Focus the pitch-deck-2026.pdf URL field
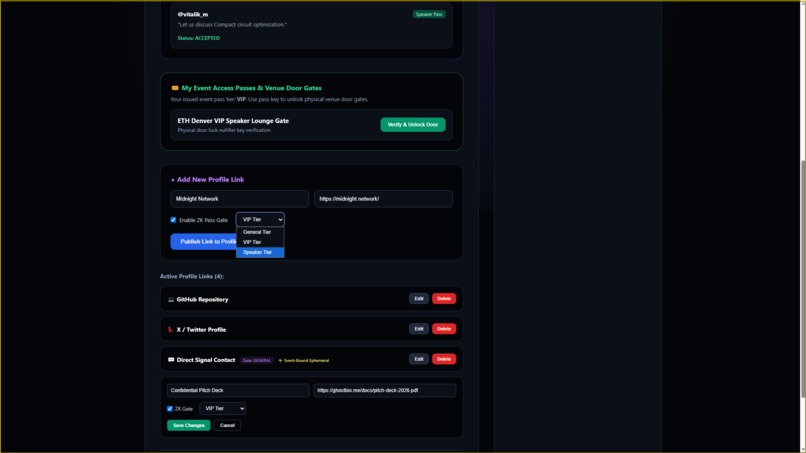The height and width of the screenshot is (453, 806). (x=384, y=390)
